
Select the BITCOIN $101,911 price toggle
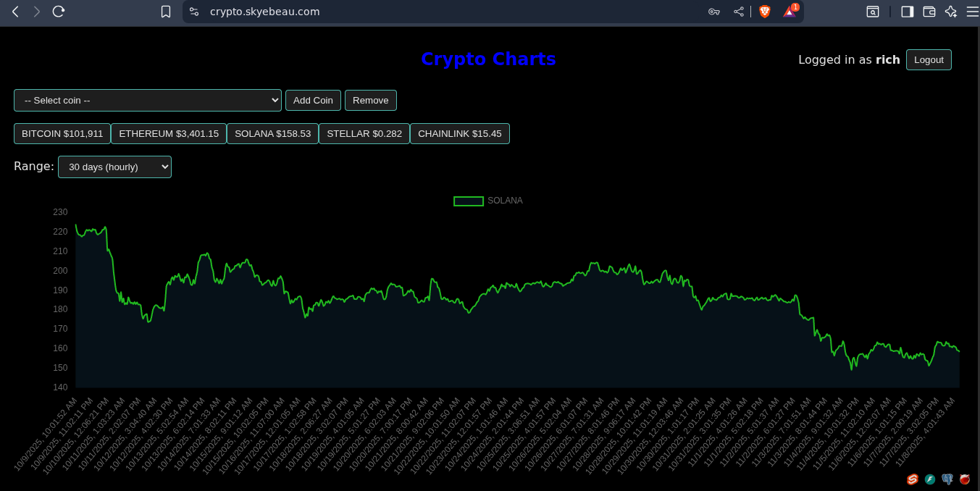(62, 133)
